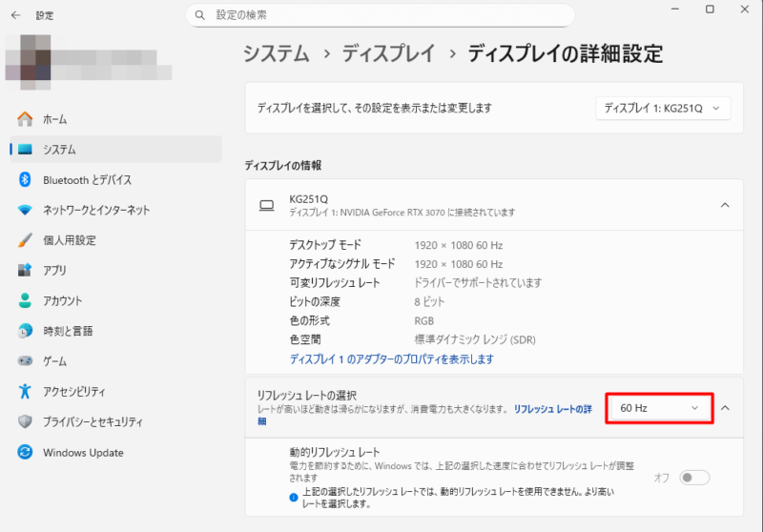Go to ディスプレイ breadcrumb
The width and height of the screenshot is (763, 532).
tap(388, 53)
